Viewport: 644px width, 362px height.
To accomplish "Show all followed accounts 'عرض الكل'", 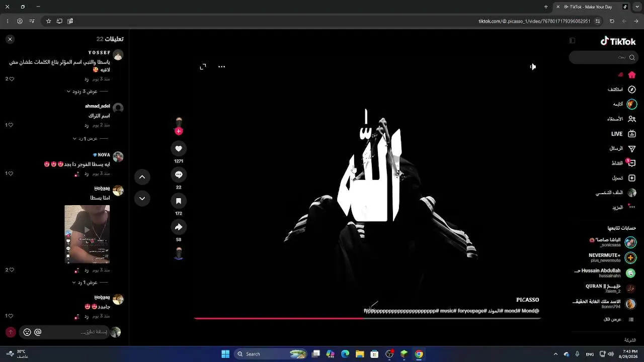I will tap(619, 319).
